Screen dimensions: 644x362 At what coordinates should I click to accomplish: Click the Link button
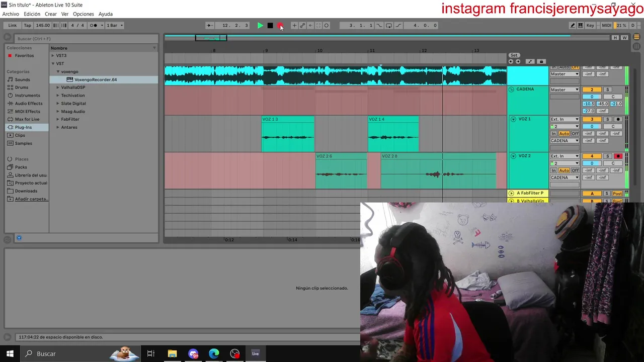tap(12, 26)
